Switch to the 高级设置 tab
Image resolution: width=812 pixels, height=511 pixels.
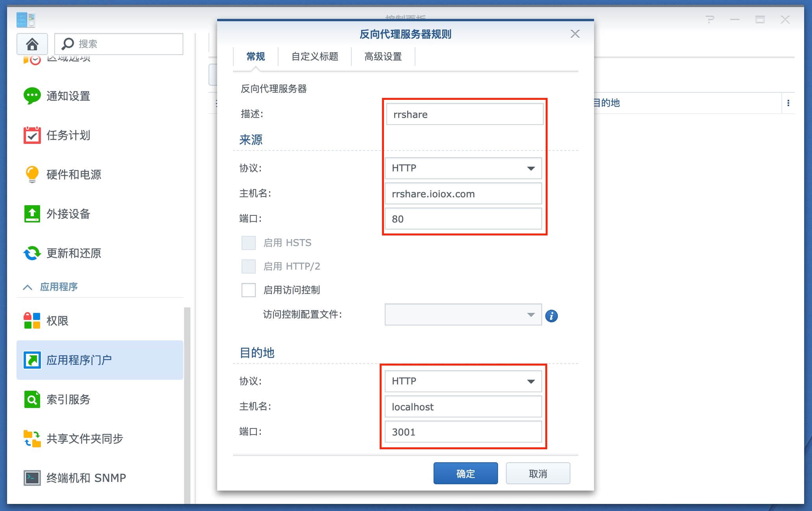pyautogui.click(x=383, y=57)
